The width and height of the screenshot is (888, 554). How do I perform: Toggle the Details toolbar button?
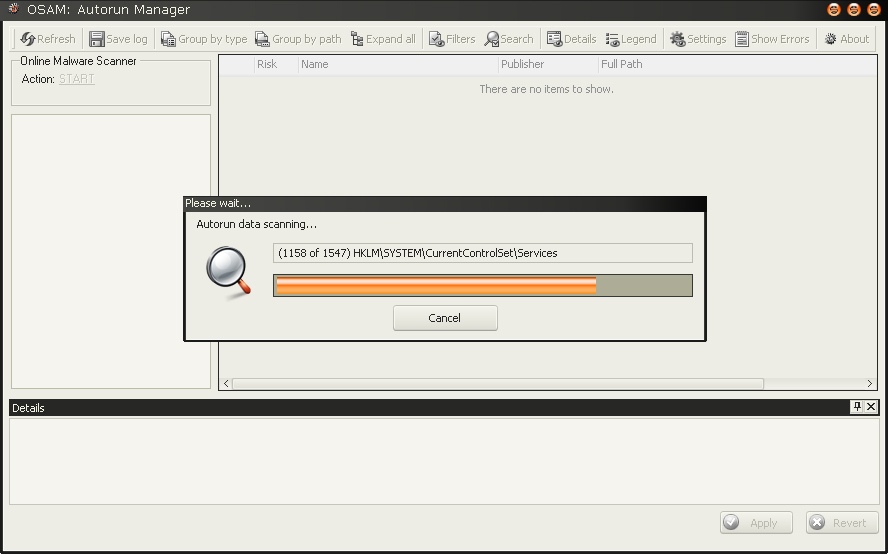[571, 39]
